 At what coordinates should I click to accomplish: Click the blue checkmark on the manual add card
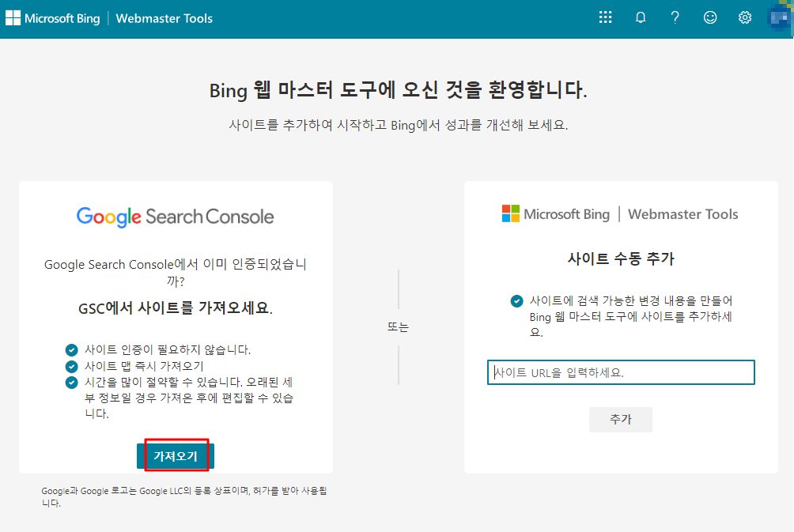tap(516, 300)
